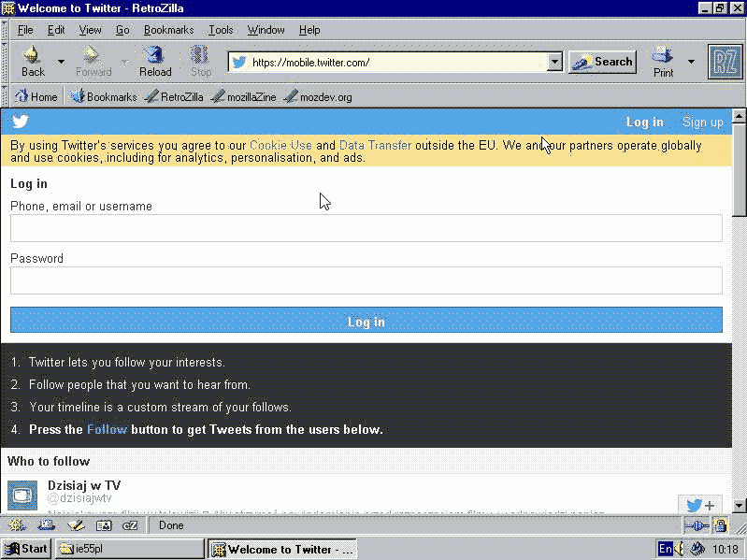
Task: Open the Cookie Use link
Action: 280,145
